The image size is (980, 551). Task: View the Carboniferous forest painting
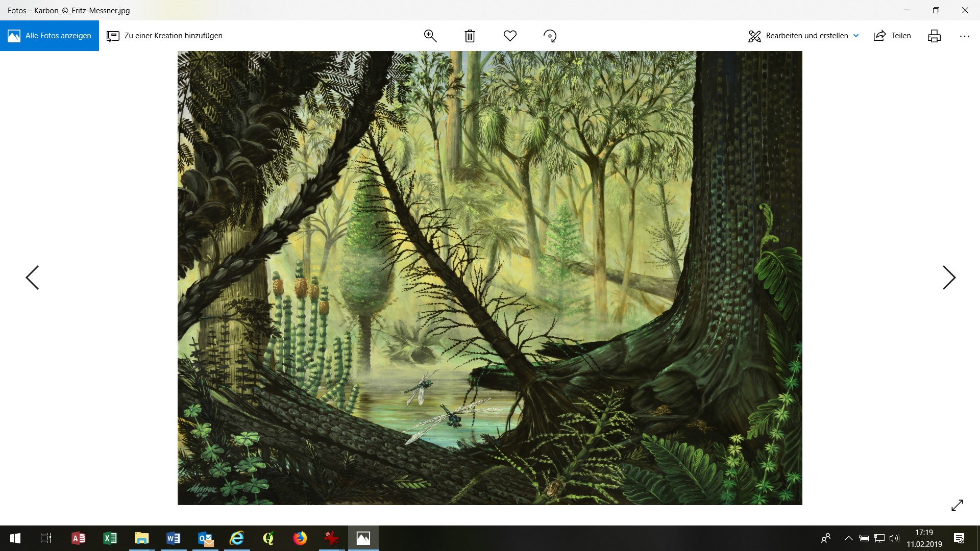click(490, 278)
